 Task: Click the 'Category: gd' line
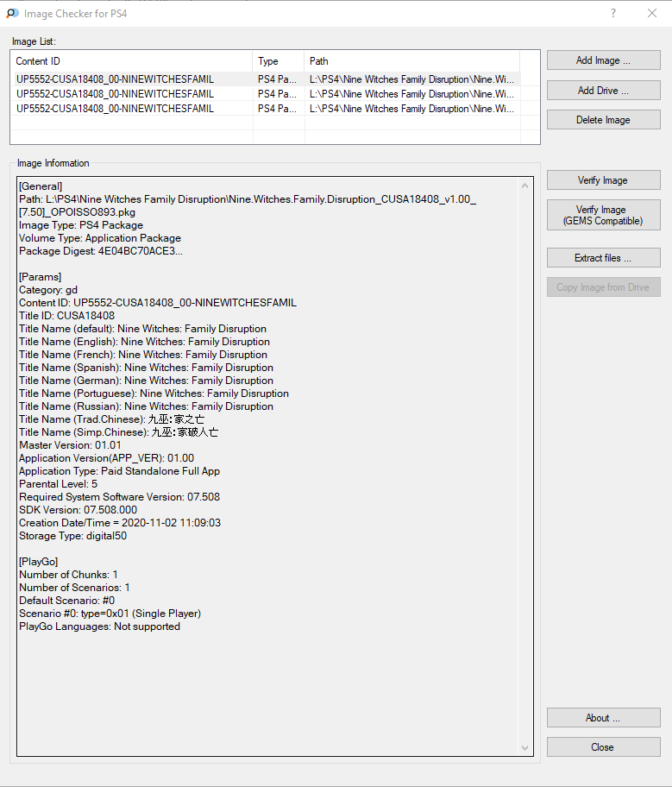click(48, 290)
